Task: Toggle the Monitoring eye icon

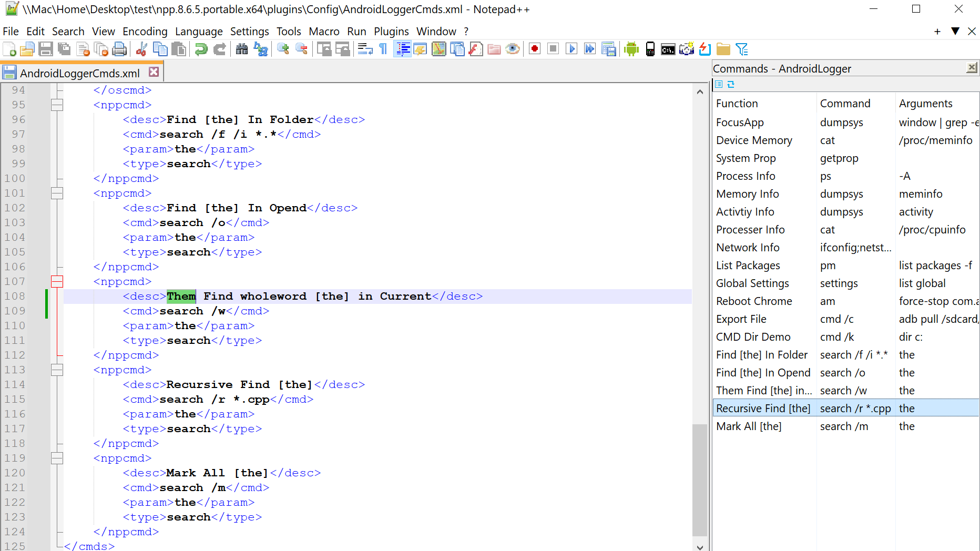Action: click(x=513, y=49)
